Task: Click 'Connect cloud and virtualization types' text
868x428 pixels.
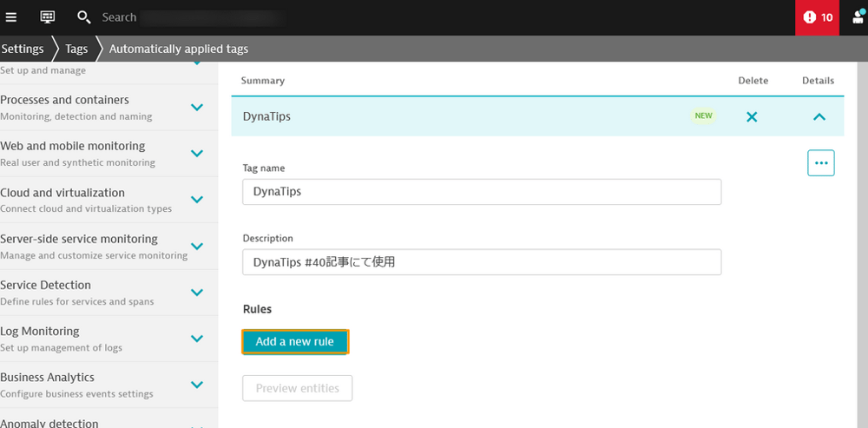Action: point(86,208)
